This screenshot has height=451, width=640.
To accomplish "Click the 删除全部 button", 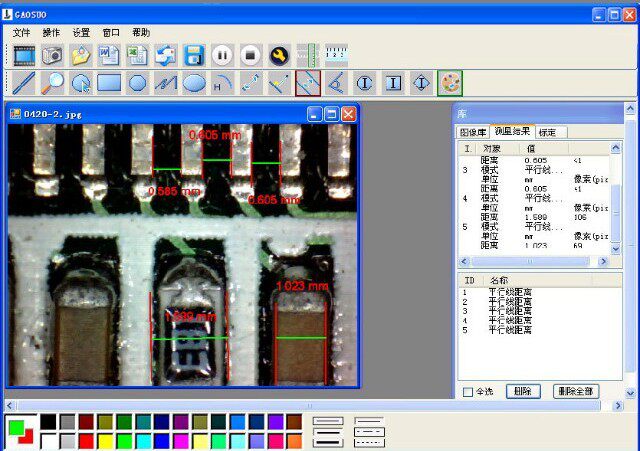I will [576, 391].
